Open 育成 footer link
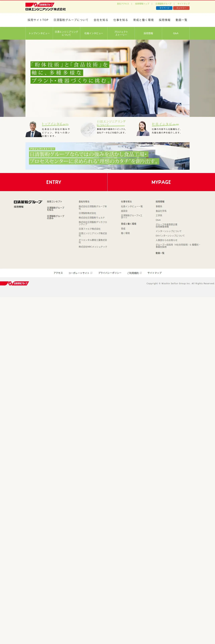This screenshot has height=644, width=215. pyautogui.click(x=123, y=229)
